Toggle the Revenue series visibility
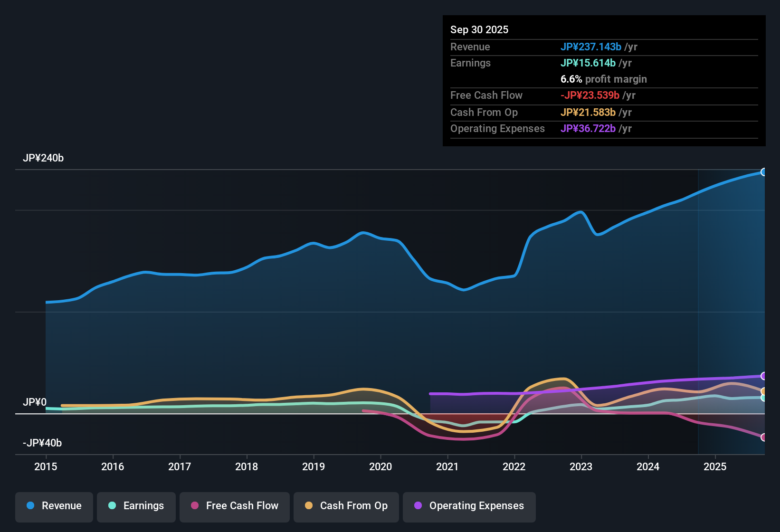780x532 pixels. pos(54,506)
